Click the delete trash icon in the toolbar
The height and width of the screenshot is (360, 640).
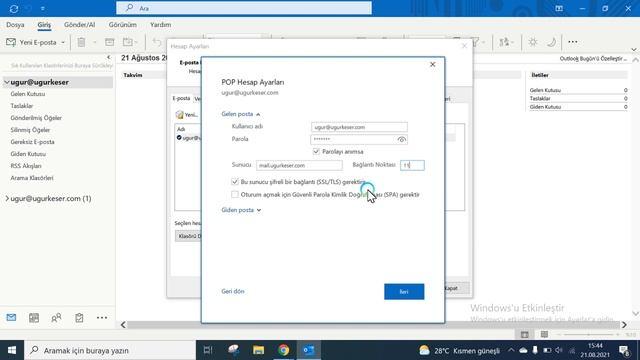click(x=81, y=42)
